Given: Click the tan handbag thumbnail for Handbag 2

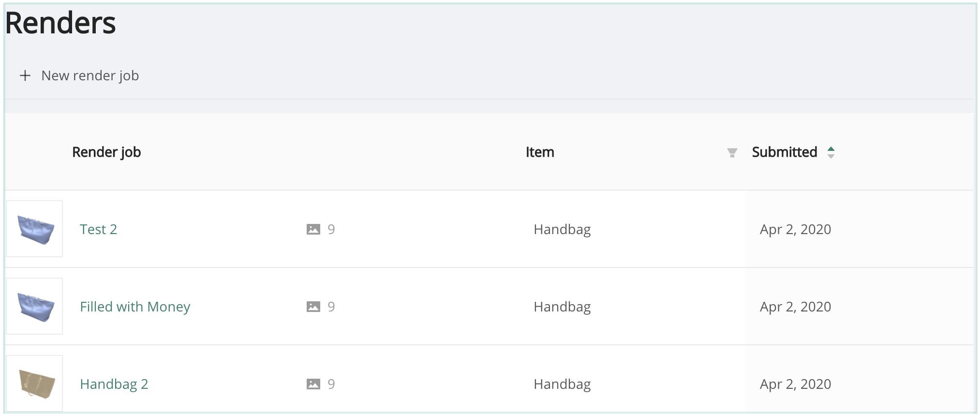Looking at the screenshot, I should (x=35, y=384).
